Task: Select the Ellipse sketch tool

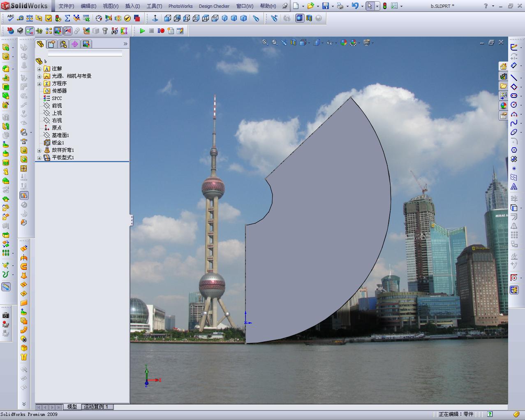Action: [514, 132]
